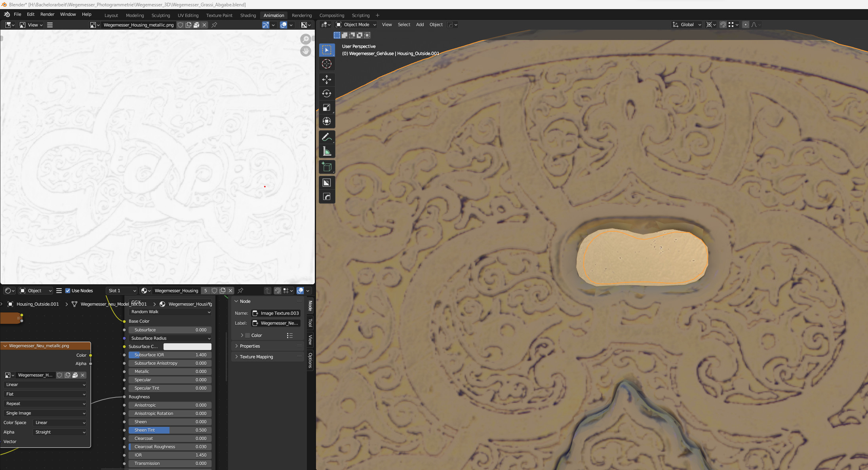This screenshot has height=470, width=868.
Task: Select the Transform tool in viewport toolbar
Action: [327, 121]
